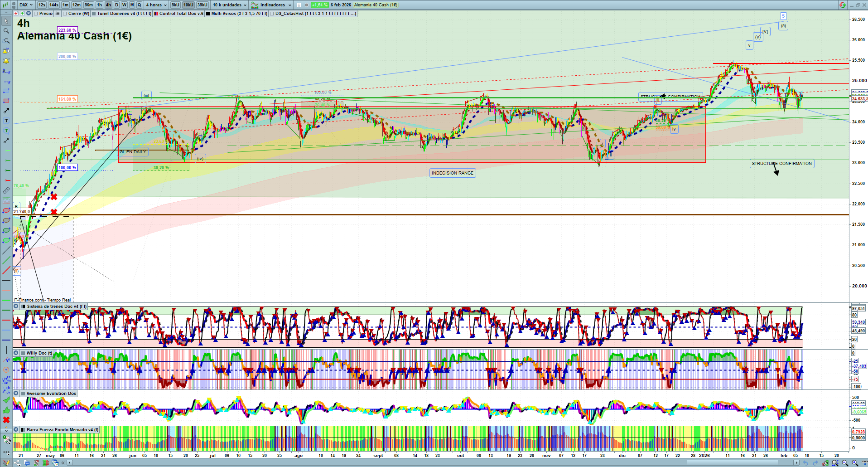Image resolution: width=868 pixels, height=467 pixels.
Task: Select the D daily timeframe
Action: click(x=116, y=5)
